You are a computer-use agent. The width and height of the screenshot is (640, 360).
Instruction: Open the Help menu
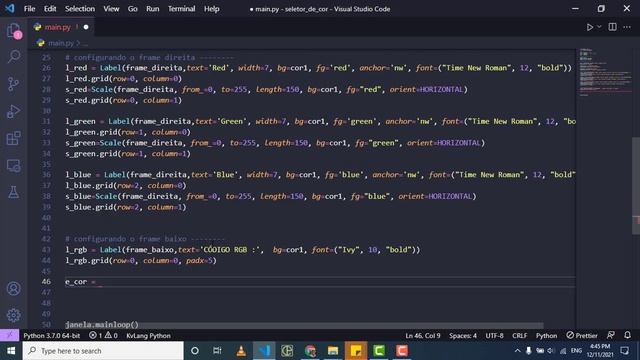(x=211, y=9)
